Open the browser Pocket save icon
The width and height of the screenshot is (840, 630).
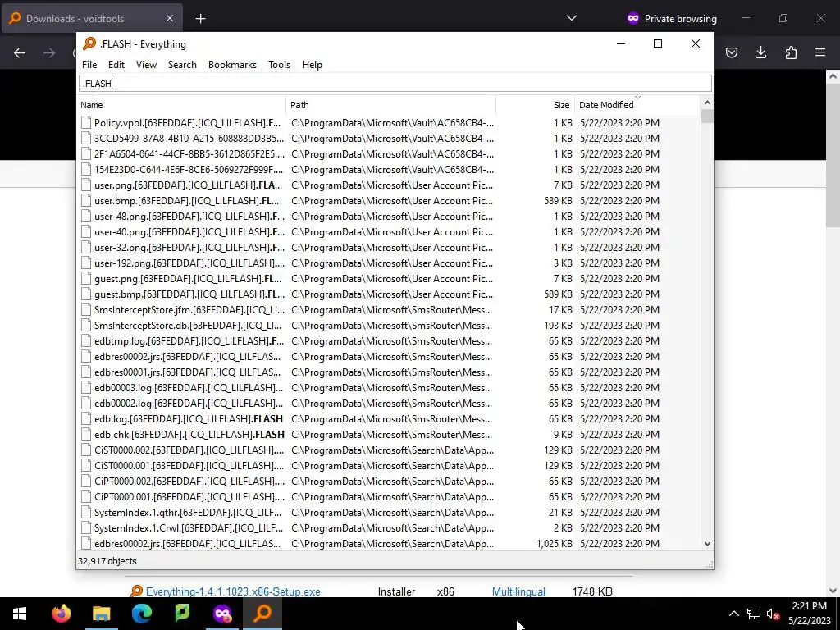[731, 52]
